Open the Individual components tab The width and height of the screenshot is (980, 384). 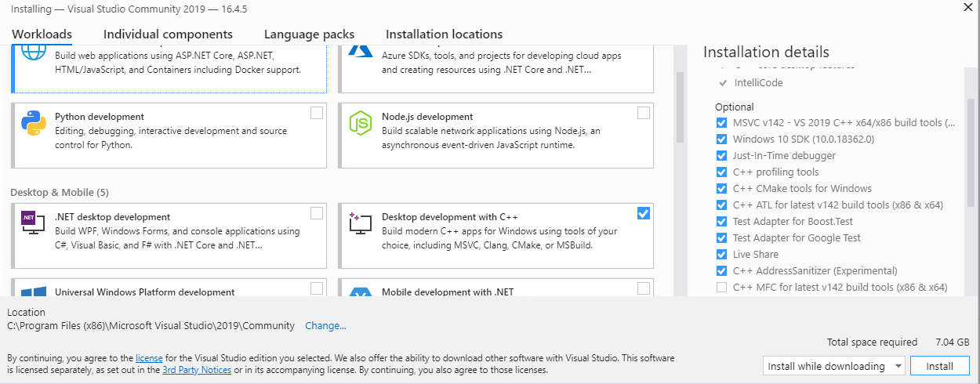pyautogui.click(x=168, y=34)
